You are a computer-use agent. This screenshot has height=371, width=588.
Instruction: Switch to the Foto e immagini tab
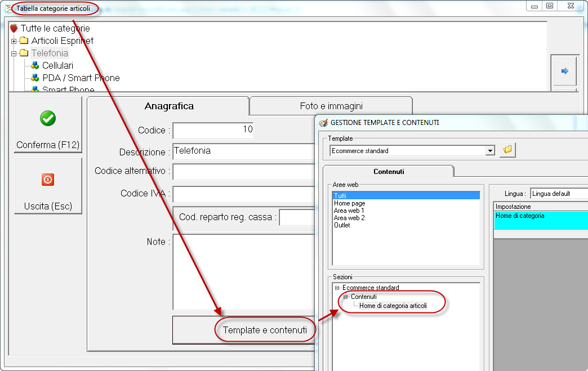click(x=331, y=106)
